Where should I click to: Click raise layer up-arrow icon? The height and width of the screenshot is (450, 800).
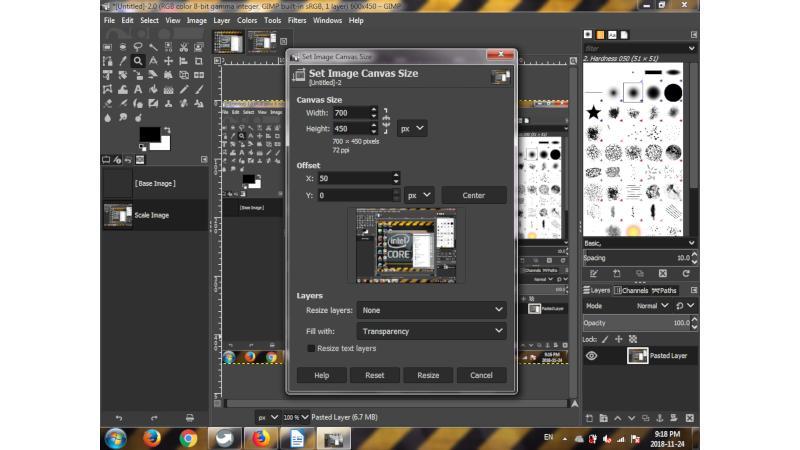click(x=618, y=418)
